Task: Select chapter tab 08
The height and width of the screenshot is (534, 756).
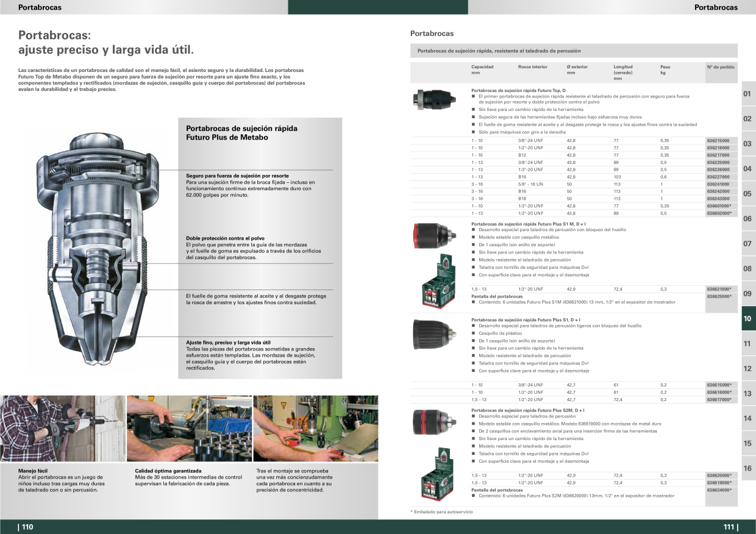Action: pyautogui.click(x=748, y=269)
